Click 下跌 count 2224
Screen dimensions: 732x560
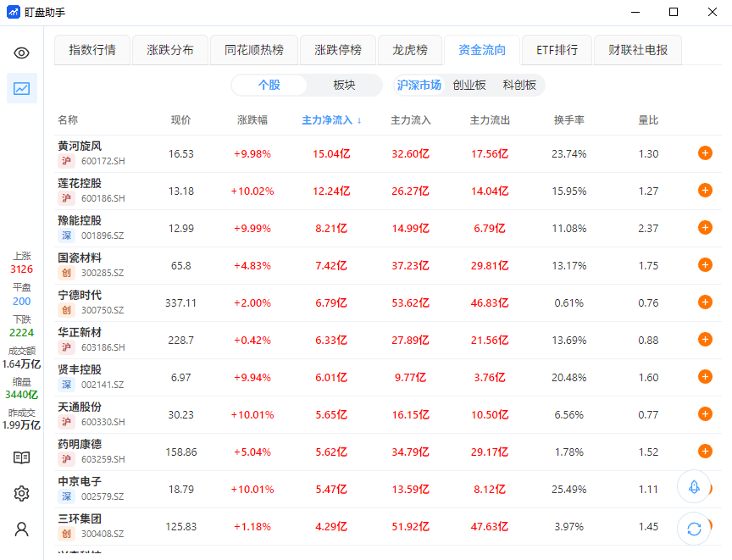pos(21,333)
